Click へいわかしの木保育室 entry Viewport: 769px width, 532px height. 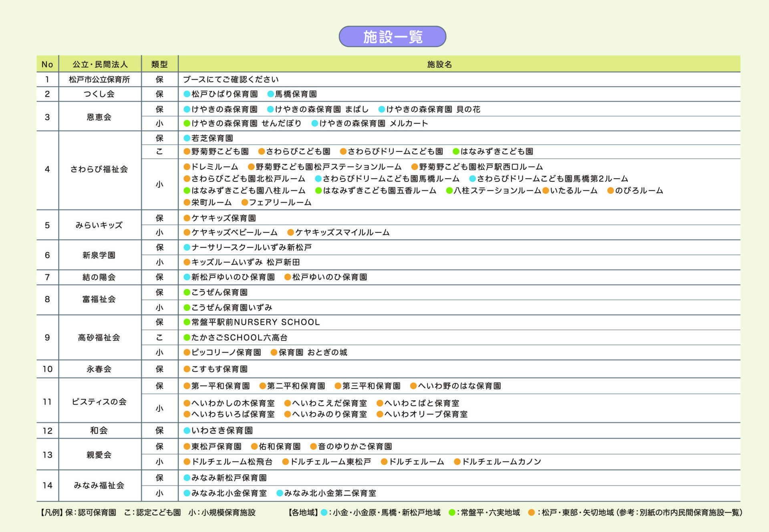[233, 403]
